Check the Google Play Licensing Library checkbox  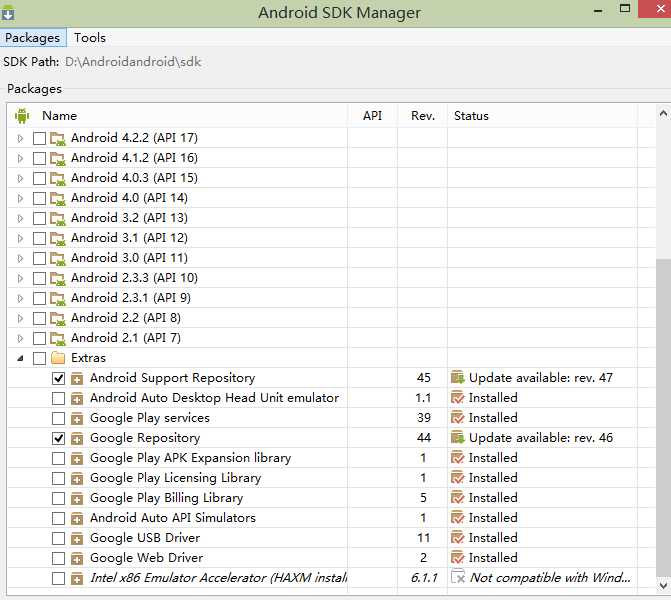[58, 478]
